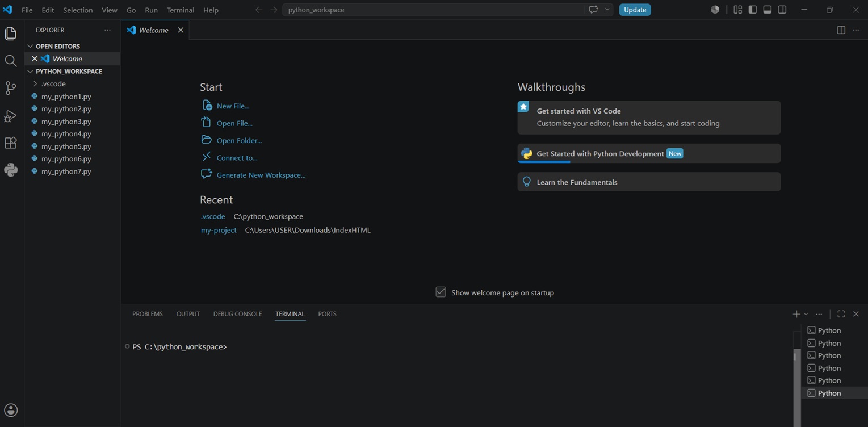Screen dimensions: 868x427
Task: Open the Copilot chat icon in title bar
Action: pyautogui.click(x=593, y=10)
